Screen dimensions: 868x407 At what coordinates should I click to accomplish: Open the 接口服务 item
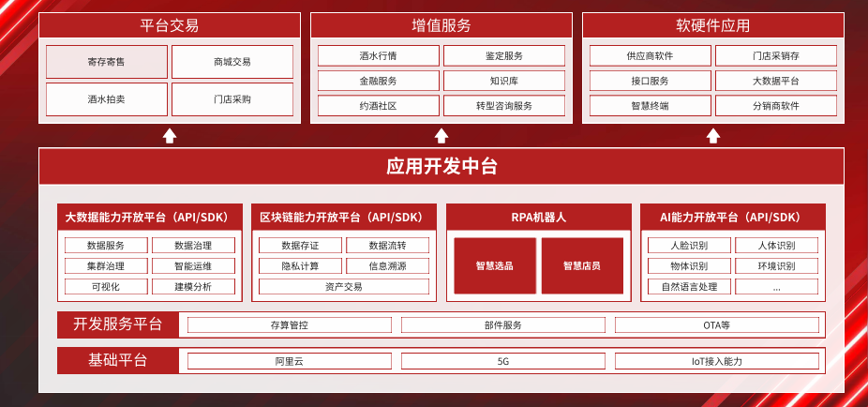point(651,81)
